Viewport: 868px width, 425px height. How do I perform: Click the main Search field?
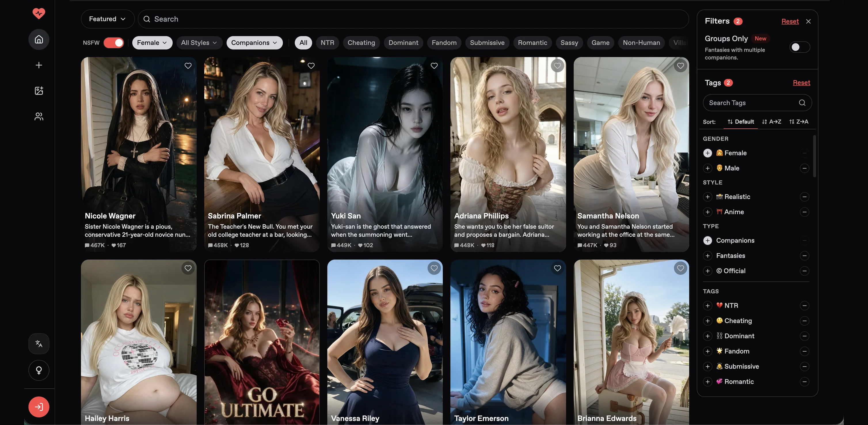(413, 19)
